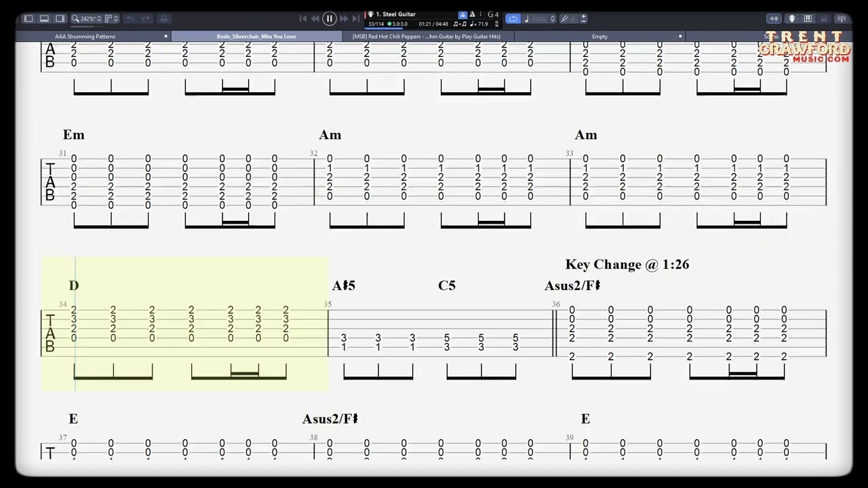Viewport: 868px width, 488px height.
Task: Open the relative speed 100% dropdown
Action: [x=539, y=18]
